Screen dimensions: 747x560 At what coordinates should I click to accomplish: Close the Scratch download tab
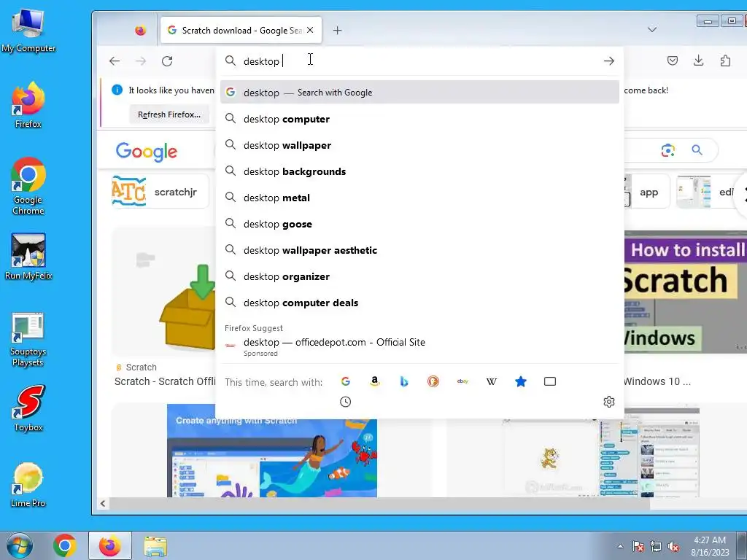[310, 30]
